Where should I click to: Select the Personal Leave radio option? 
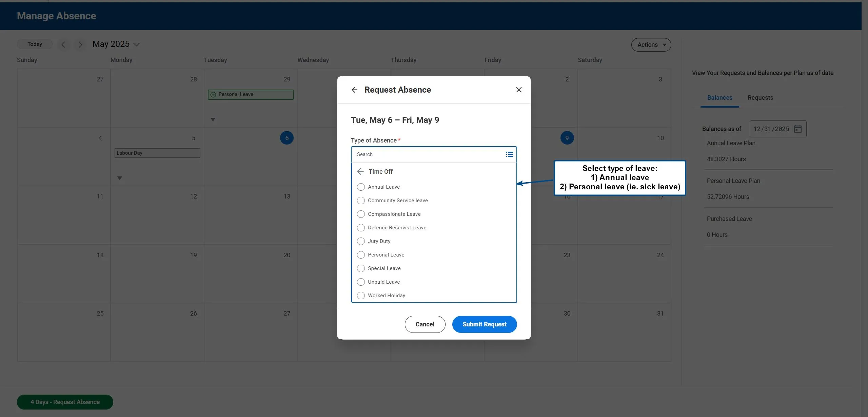(x=361, y=255)
